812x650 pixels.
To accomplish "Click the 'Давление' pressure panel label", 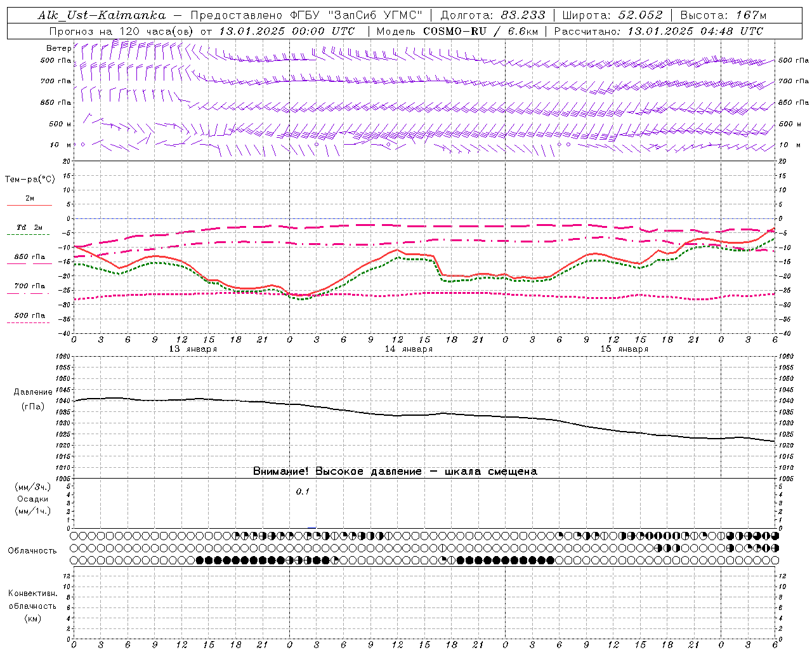I will coord(33,392).
